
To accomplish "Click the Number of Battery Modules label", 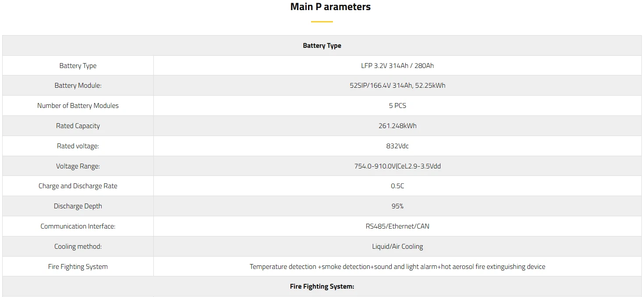I will click(x=78, y=106).
